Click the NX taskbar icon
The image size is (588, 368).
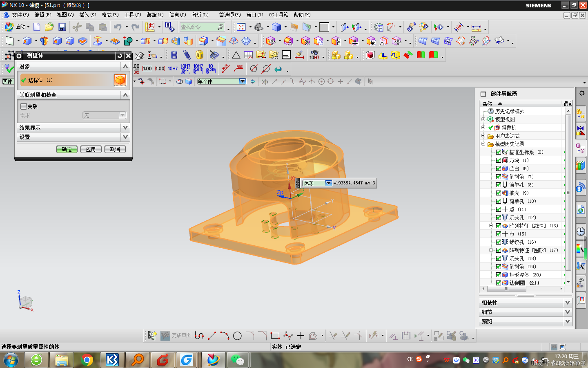click(213, 360)
